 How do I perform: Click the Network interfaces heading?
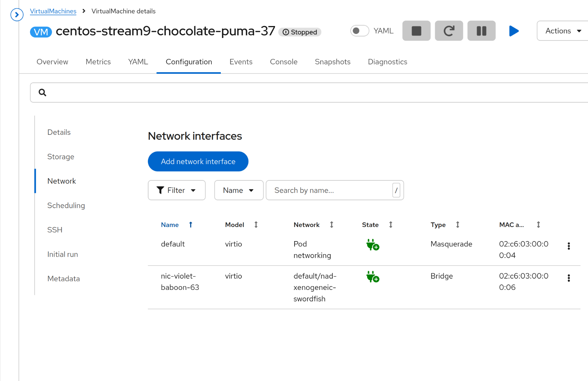pyautogui.click(x=195, y=136)
